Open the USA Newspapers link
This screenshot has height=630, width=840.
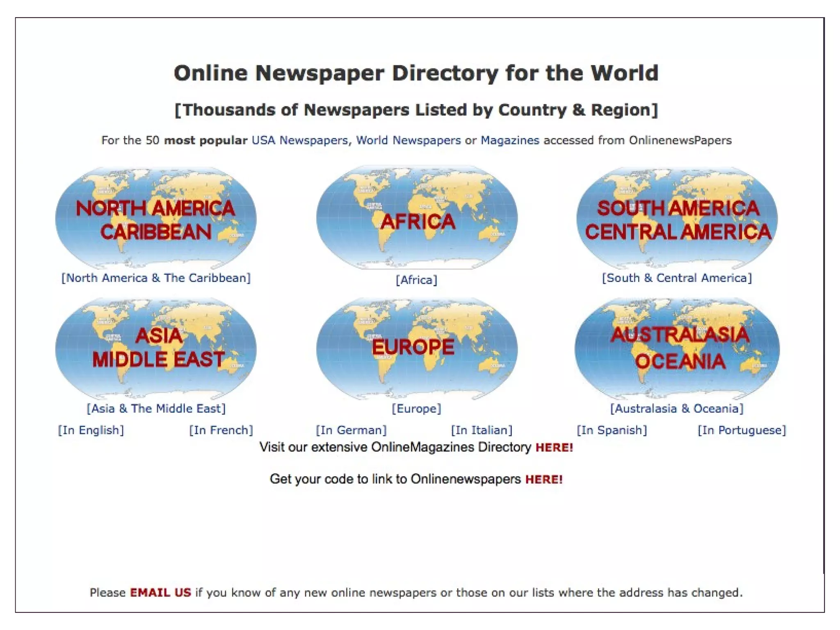pyautogui.click(x=299, y=140)
